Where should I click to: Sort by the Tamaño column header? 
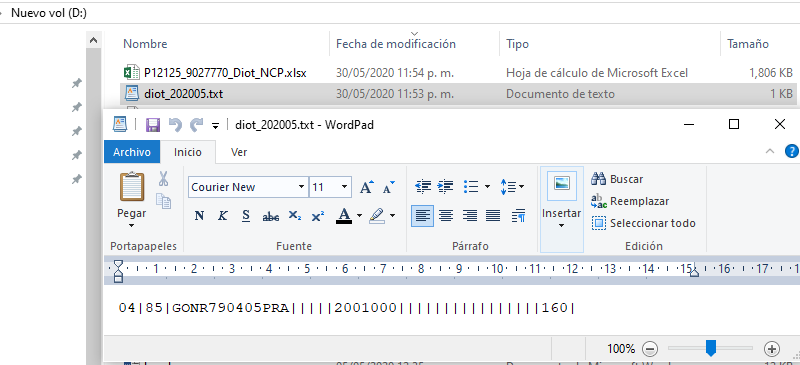tap(747, 44)
